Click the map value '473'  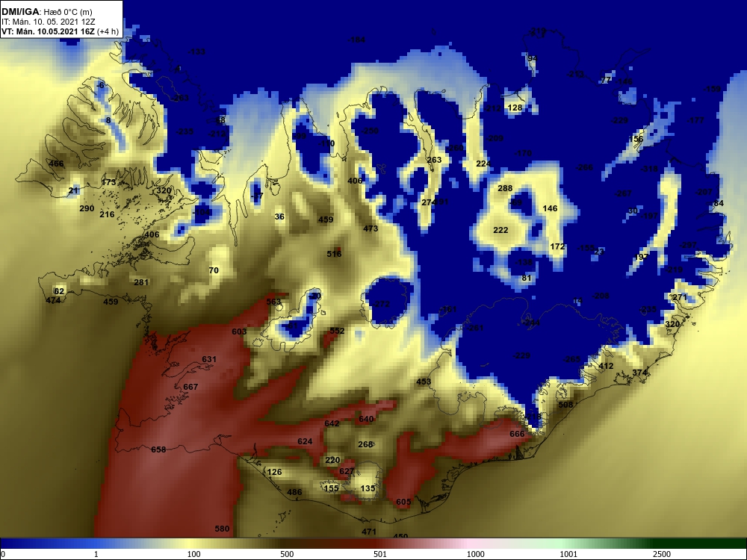point(371,228)
